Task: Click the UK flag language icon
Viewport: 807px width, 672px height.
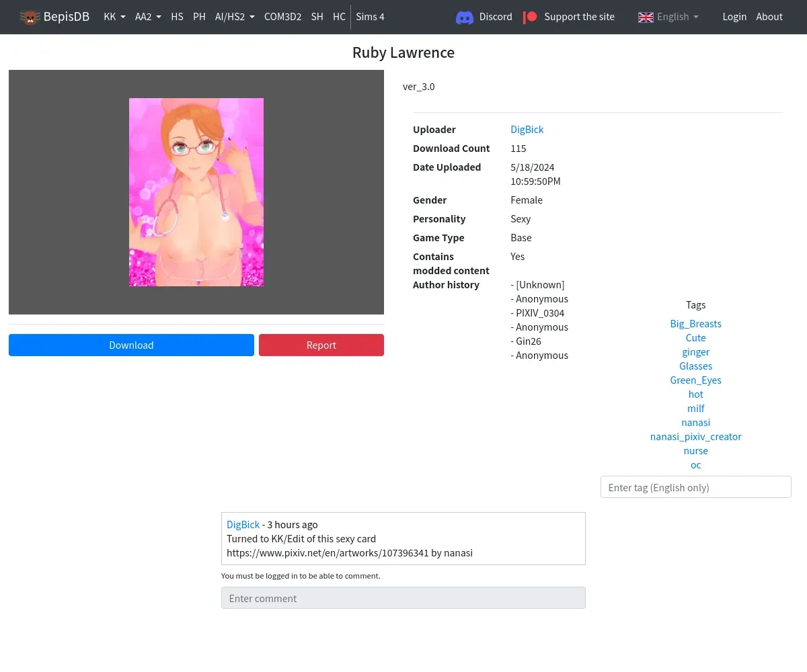Action: (x=646, y=17)
